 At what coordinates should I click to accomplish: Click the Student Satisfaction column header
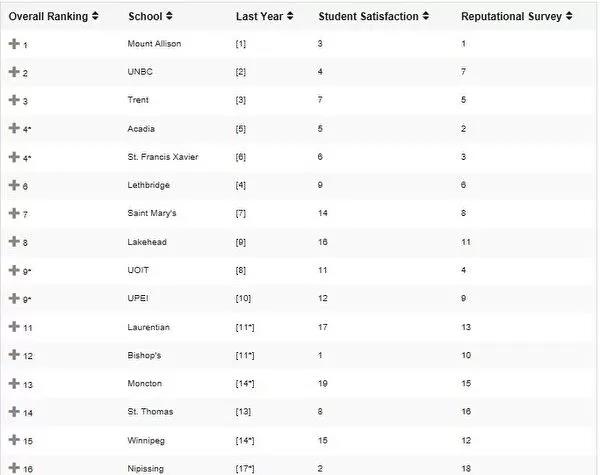click(x=368, y=16)
